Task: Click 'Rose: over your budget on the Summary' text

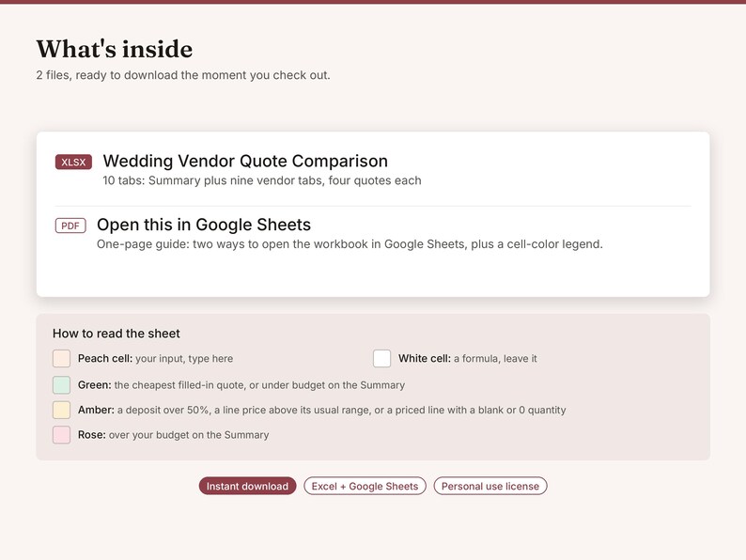Action: pyautogui.click(x=173, y=435)
